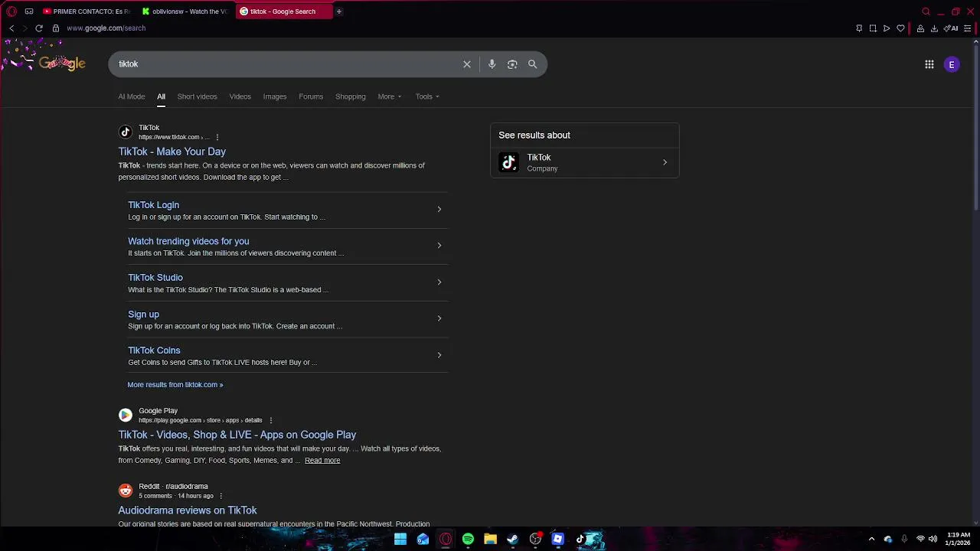Image resolution: width=980 pixels, height=551 pixels.
Task: Reload the current Google page
Action: 39,28
